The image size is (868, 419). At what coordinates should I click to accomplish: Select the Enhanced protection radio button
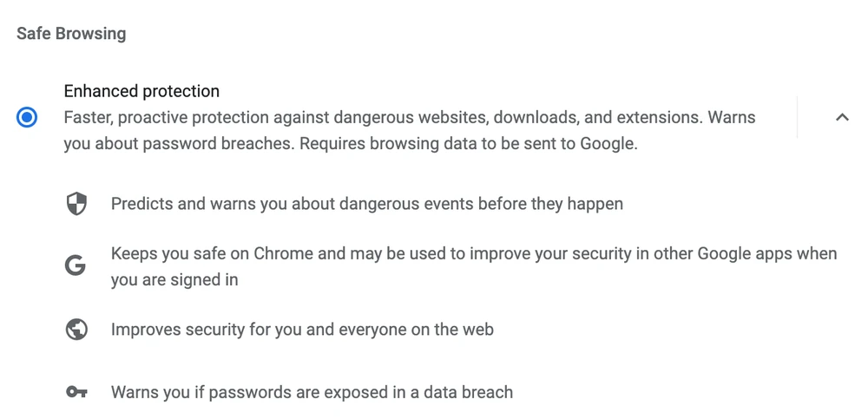(x=27, y=117)
